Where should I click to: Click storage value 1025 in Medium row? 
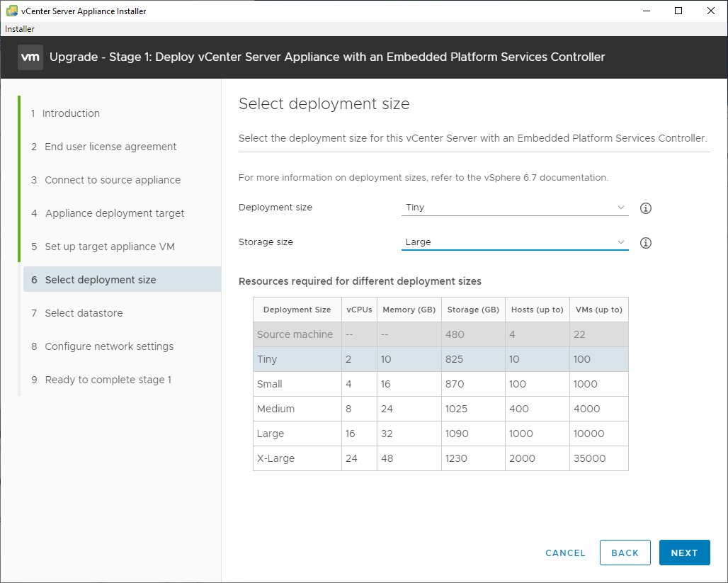(x=456, y=409)
